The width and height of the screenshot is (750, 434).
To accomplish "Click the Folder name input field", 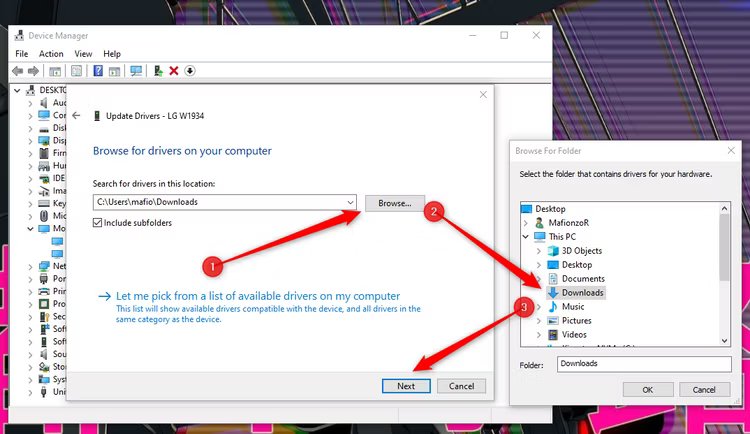I will [644, 364].
